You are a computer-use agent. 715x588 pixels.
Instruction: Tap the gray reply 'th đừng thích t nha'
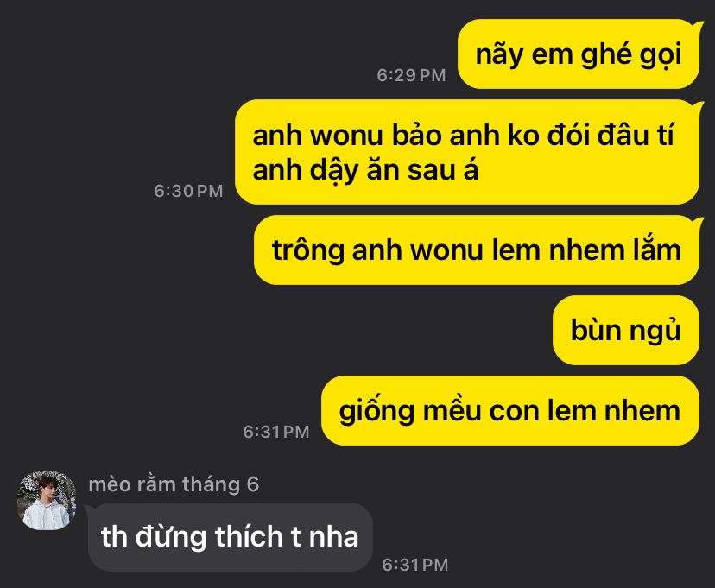point(230,537)
